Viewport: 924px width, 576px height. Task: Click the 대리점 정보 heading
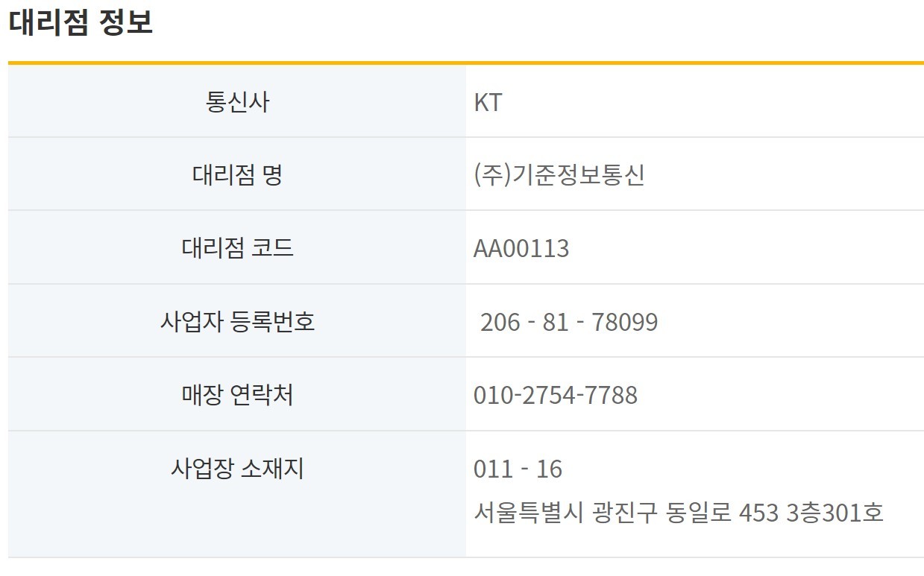coord(81,22)
